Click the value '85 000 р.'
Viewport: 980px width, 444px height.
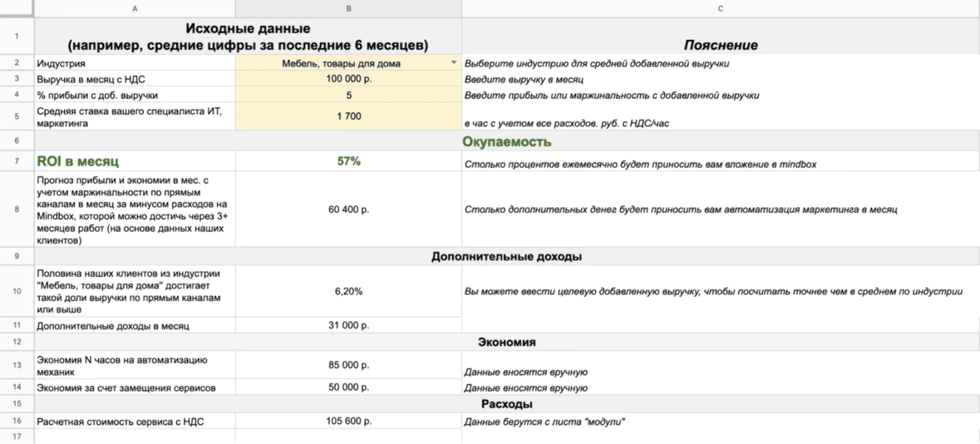349,365
